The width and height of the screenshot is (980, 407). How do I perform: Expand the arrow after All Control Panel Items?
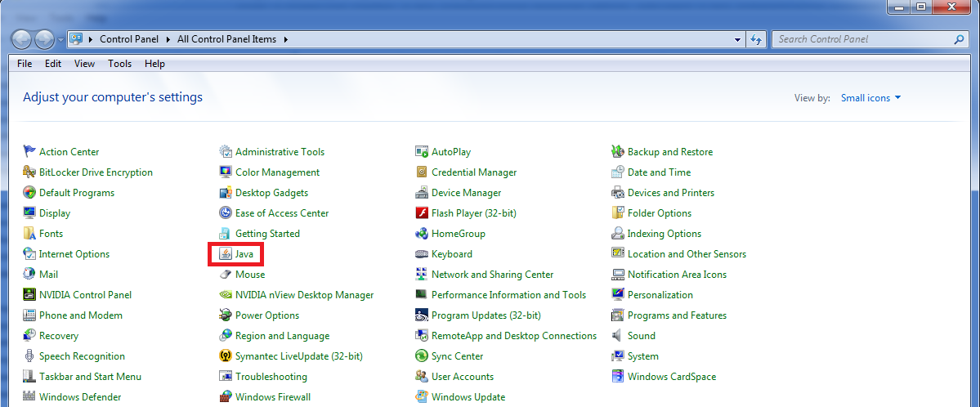286,38
